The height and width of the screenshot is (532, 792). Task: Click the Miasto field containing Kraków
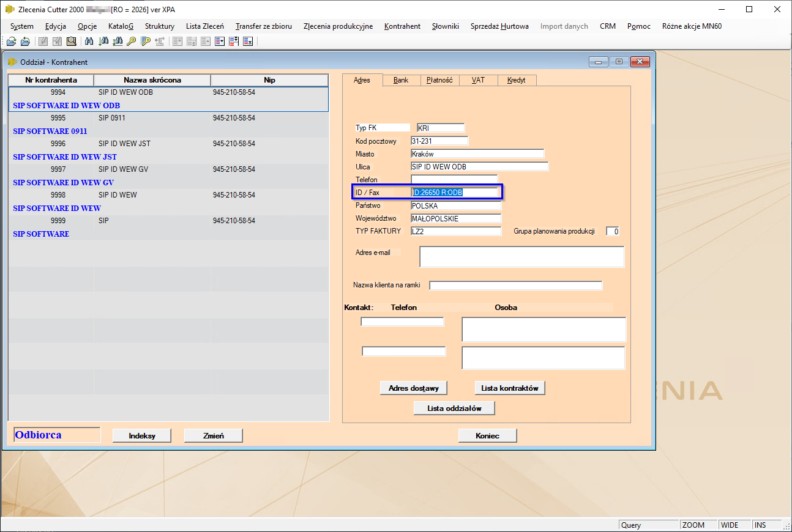pos(477,154)
